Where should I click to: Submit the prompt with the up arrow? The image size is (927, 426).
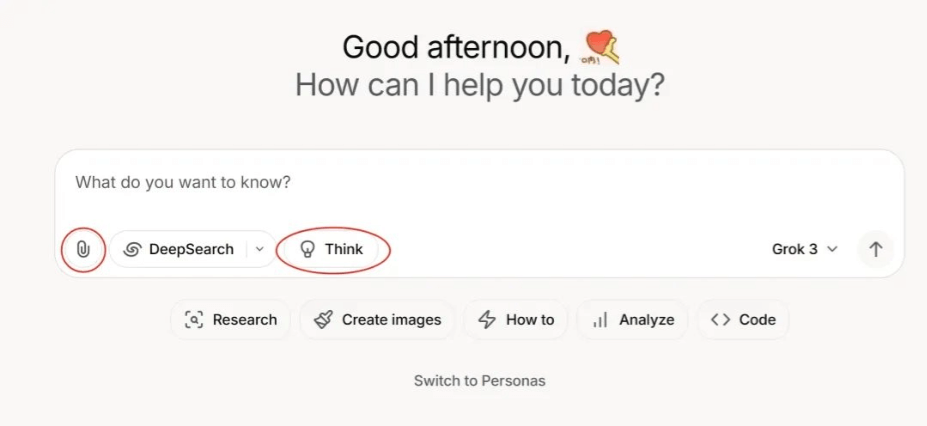point(876,249)
